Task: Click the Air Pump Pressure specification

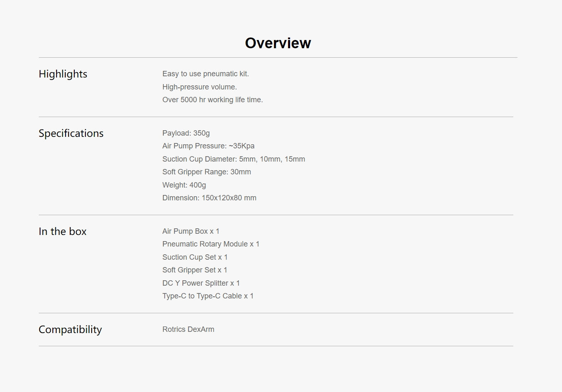Action: [x=208, y=146]
